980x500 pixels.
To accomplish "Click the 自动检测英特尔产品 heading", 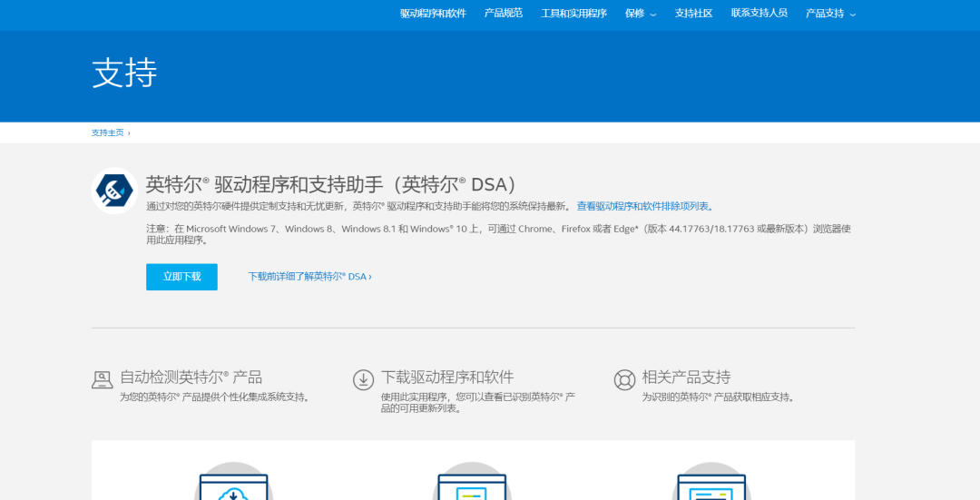I will click(191, 377).
